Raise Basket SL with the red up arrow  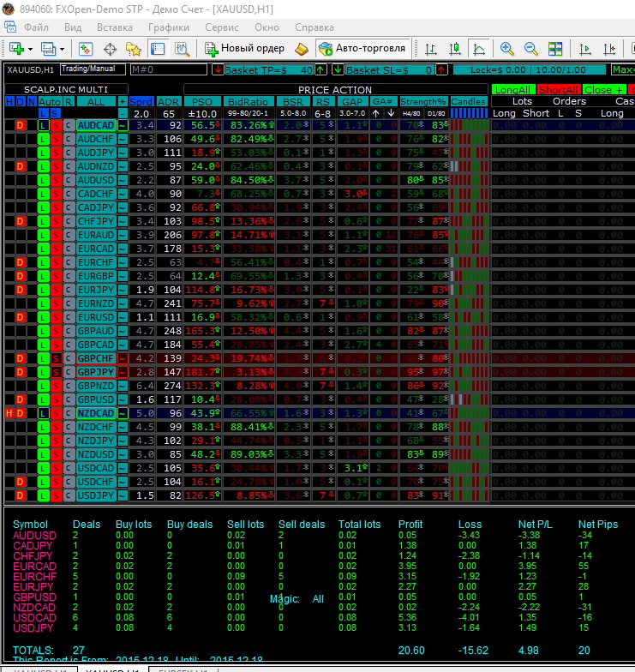coord(441,69)
